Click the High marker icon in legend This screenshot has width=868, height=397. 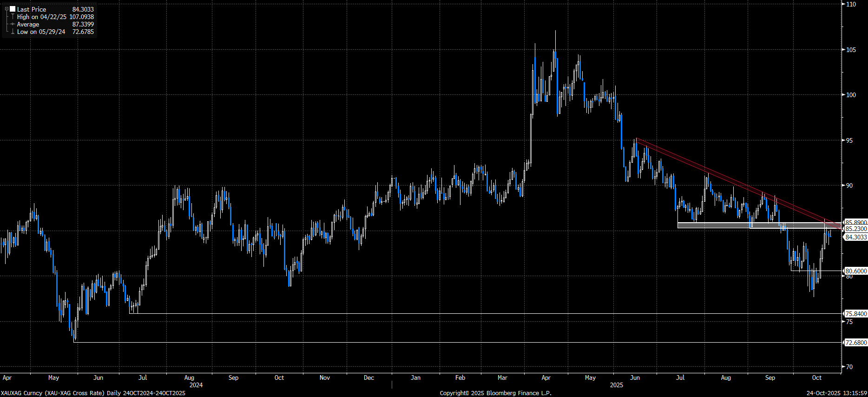13,17
